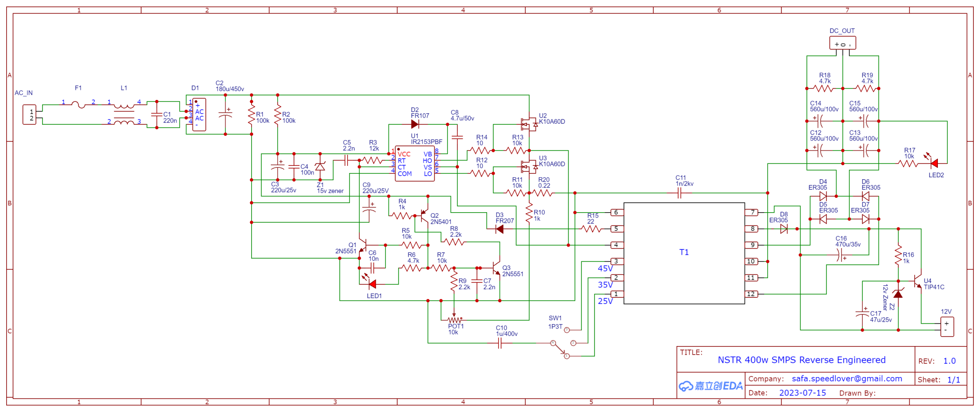Select the U3 K10A60D MOSFET symbol
Viewport: 980px width, 412px height.
529,167
